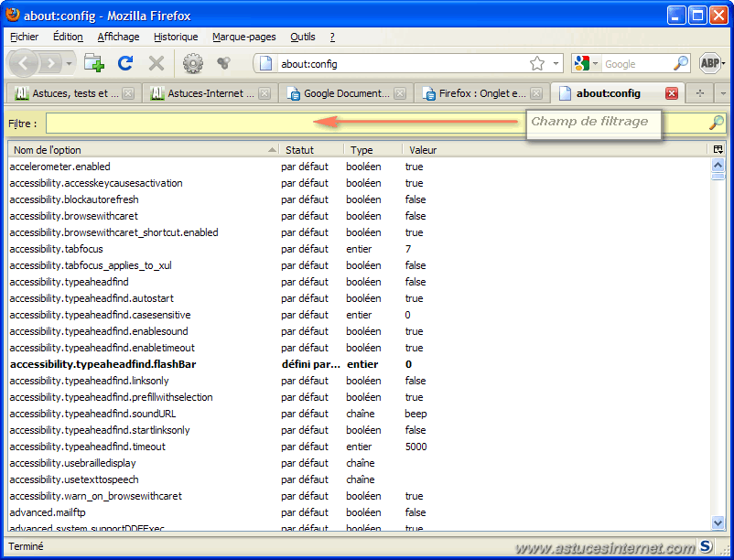734x560 pixels.
Task: Add a new tab with the plus button in the tab bar
Action: (700, 93)
